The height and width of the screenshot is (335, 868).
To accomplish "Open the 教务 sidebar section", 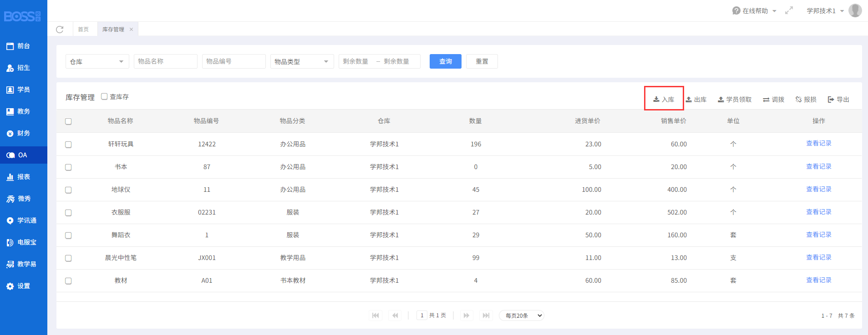I will [x=24, y=111].
